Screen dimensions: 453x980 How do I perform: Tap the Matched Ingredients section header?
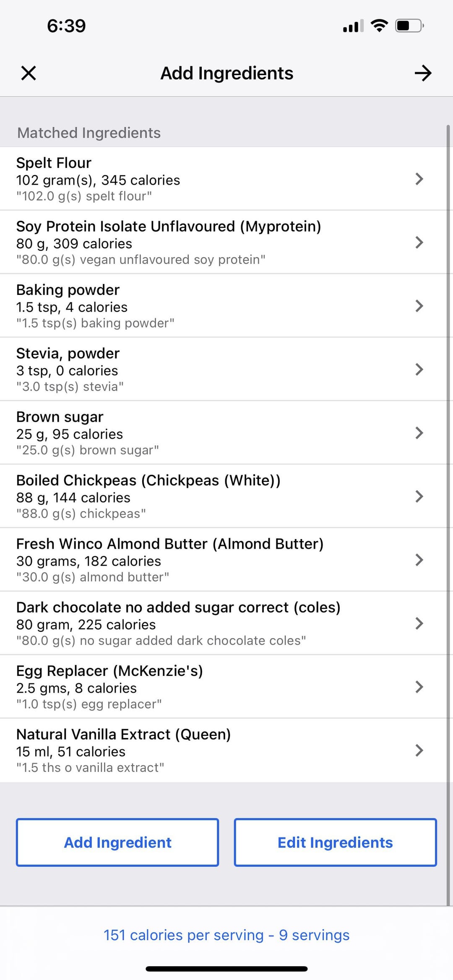pyautogui.click(x=89, y=133)
